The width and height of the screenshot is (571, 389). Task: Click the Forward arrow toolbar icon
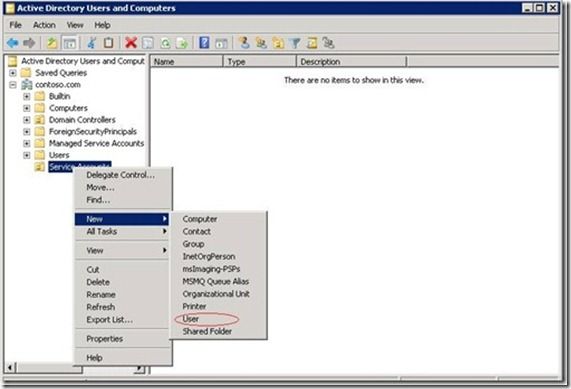pyautogui.click(x=29, y=43)
